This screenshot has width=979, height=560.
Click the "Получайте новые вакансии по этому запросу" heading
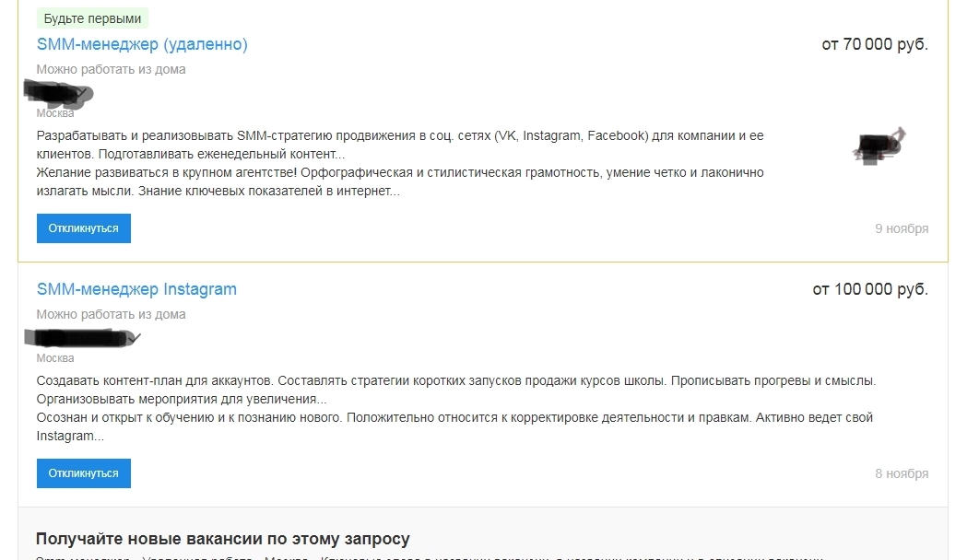click(223, 539)
